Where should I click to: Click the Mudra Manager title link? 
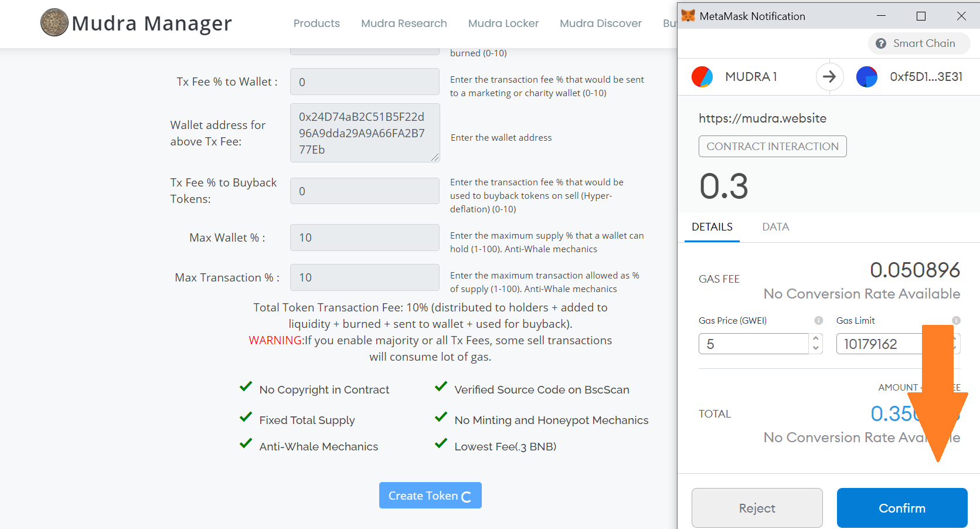coord(152,23)
